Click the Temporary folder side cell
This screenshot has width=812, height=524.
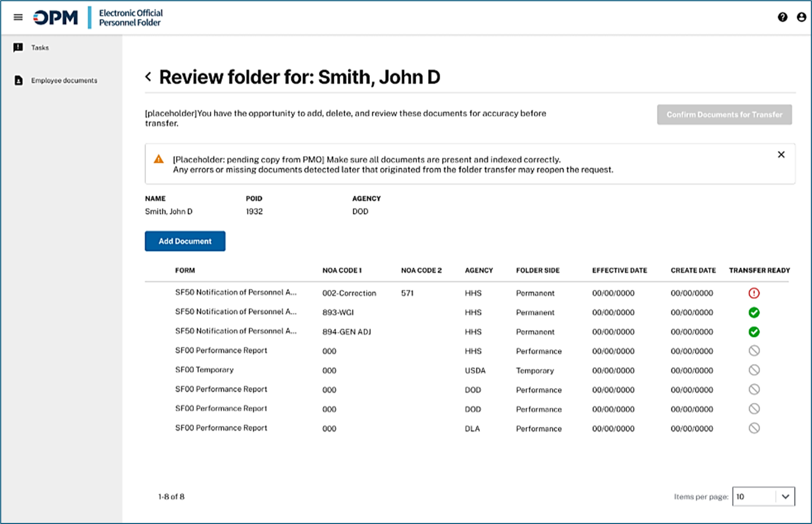(x=535, y=371)
